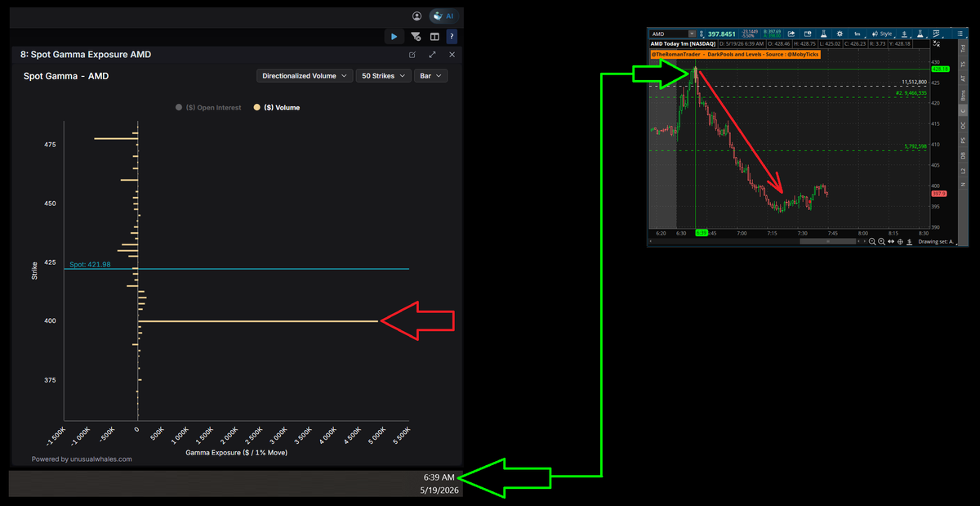Click the percent toggle icon above the price axis
The height and width of the screenshot is (506, 980).
[937, 44]
